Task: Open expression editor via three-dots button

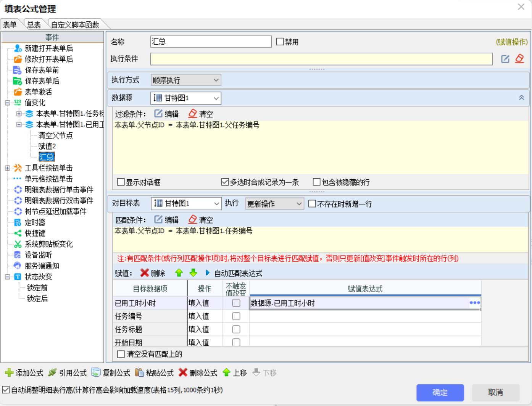Action: [475, 303]
